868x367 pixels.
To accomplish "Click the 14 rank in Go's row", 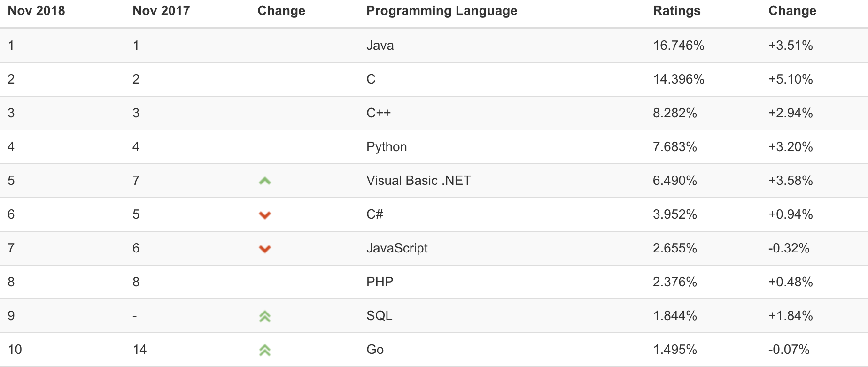I will point(139,350).
